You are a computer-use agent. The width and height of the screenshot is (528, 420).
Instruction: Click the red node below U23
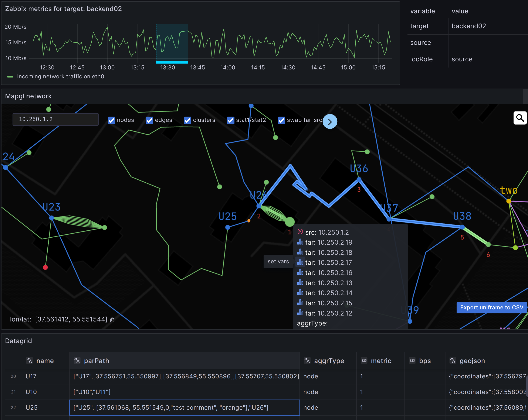tap(45, 267)
